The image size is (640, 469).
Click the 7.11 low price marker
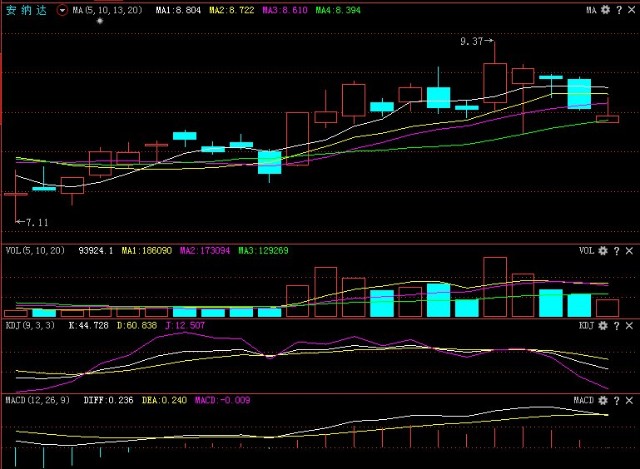coord(37,220)
